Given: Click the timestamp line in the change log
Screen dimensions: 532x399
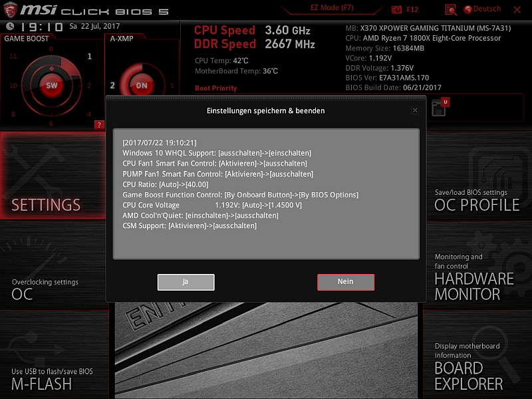Looking at the screenshot, I should click(x=160, y=143).
